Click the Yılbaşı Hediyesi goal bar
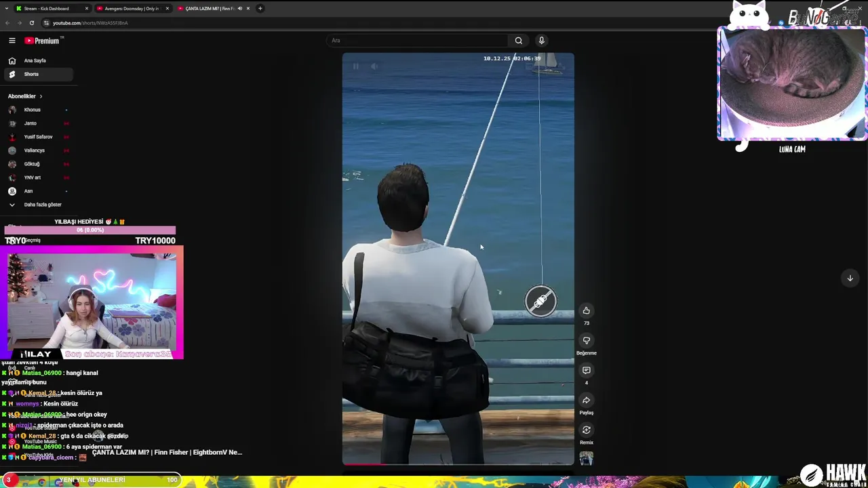Viewport: 868px width, 488px height. click(x=90, y=230)
